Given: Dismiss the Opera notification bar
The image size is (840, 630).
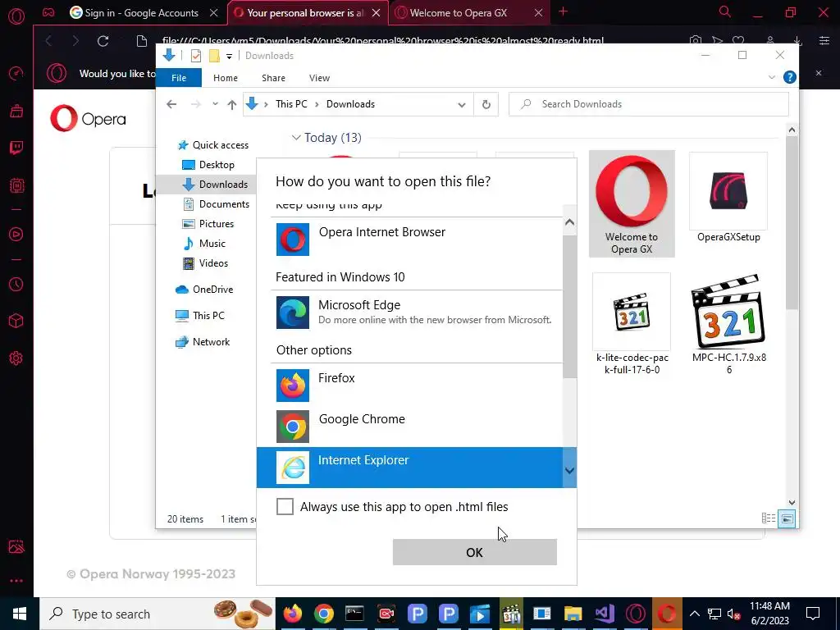Looking at the screenshot, I should point(819,73).
